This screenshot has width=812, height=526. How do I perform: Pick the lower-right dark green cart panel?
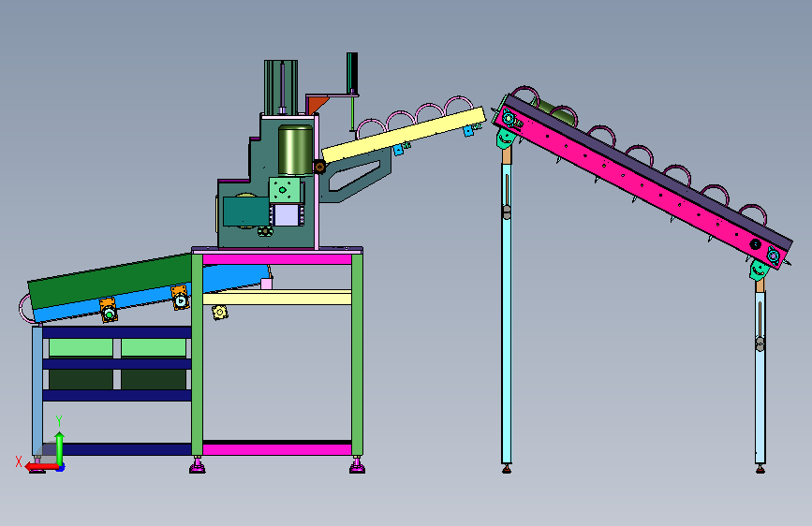point(154,379)
